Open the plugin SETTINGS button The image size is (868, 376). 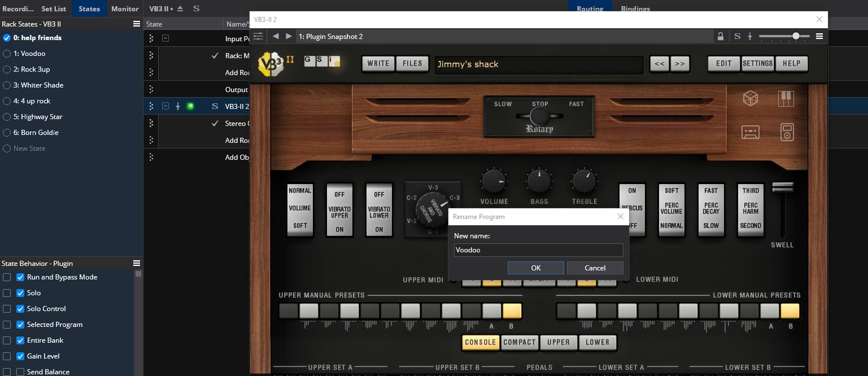click(x=757, y=63)
